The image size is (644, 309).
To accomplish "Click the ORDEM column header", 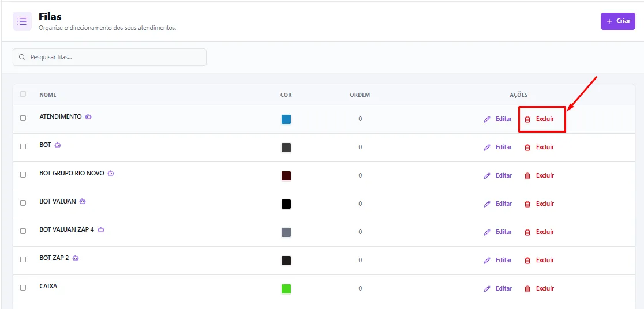I will click(360, 95).
